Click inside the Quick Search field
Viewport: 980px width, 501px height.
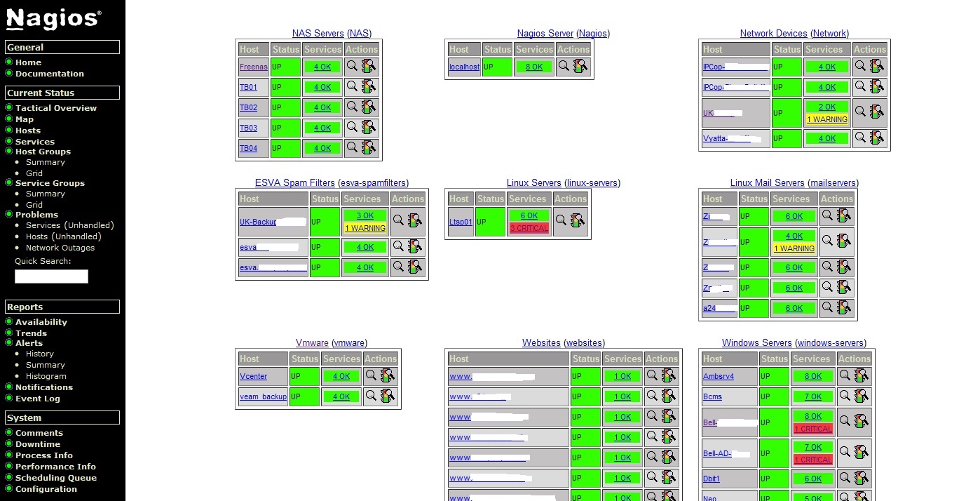pyautogui.click(x=51, y=276)
